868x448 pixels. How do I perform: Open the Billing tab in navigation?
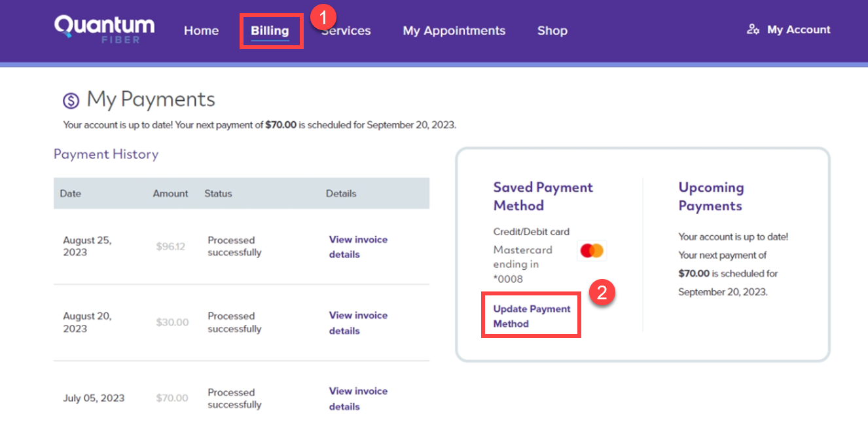[x=270, y=30]
